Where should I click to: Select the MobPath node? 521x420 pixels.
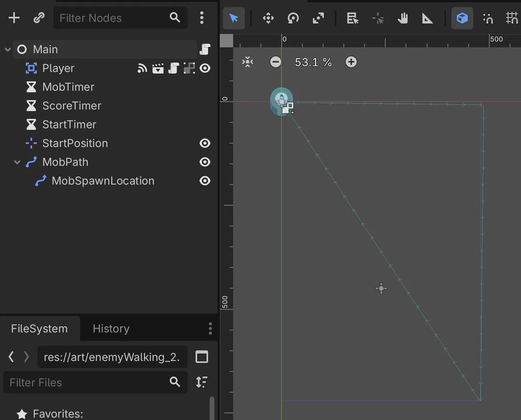65,162
